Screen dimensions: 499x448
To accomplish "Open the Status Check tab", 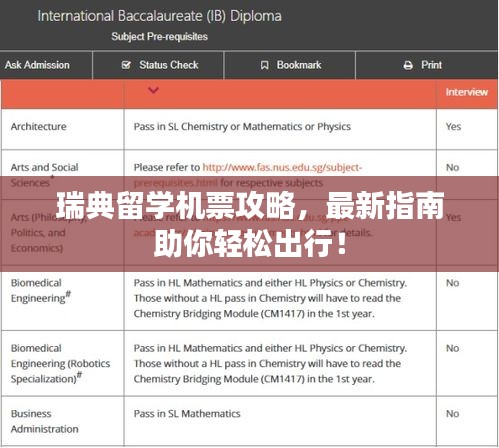I will tap(158, 65).
